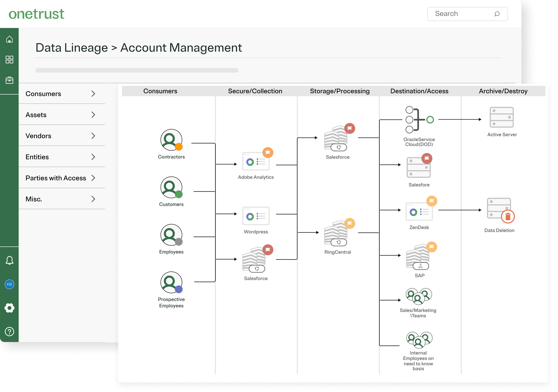558x392 pixels.
Task: Click the help question mark icon
Action: pyautogui.click(x=9, y=332)
